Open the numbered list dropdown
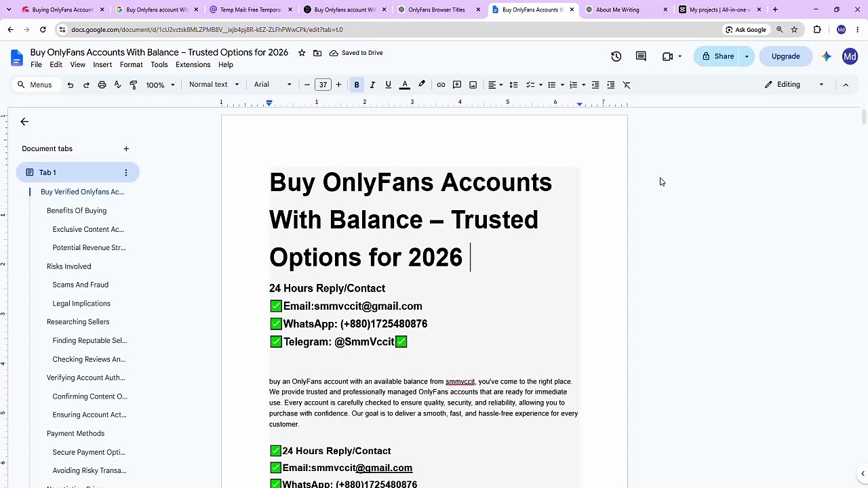Screen dimensions: 868x488 (x=577, y=85)
